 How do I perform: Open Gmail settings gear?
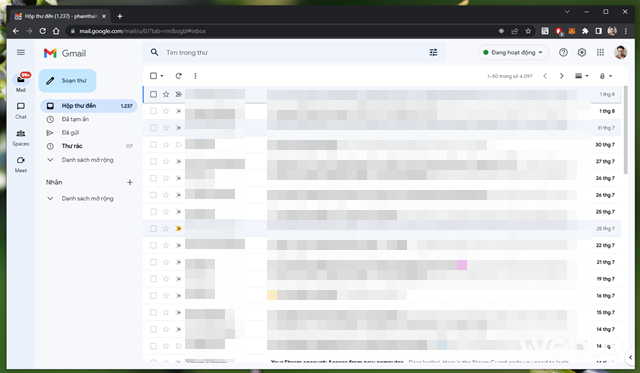click(x=582, y=52)
